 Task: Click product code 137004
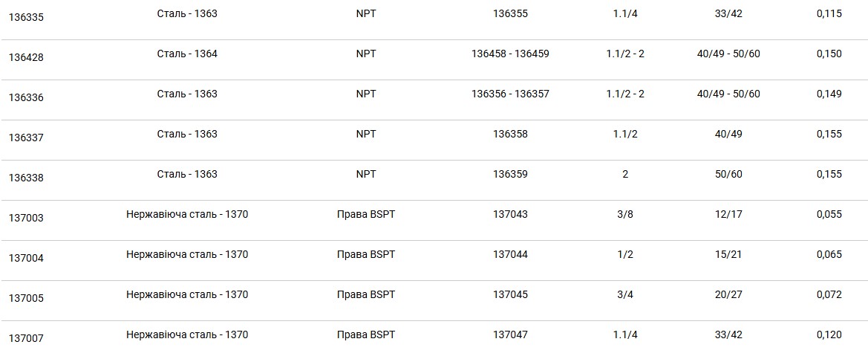[26, 258]
